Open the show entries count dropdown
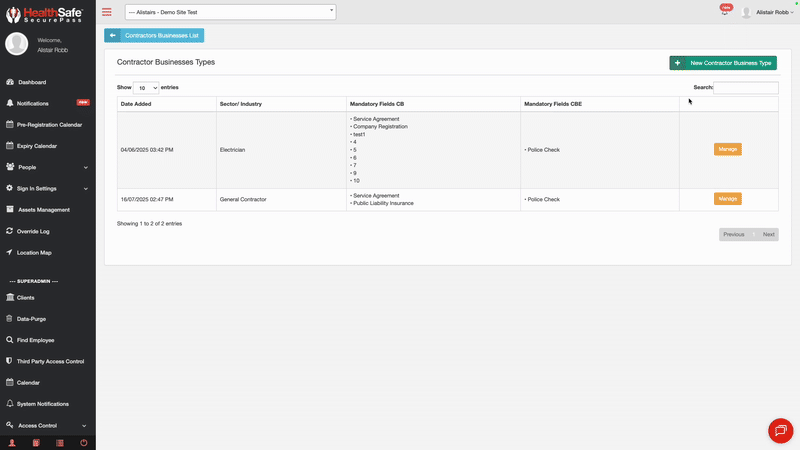This screenshot has height=450, width=800. [146, 88]
